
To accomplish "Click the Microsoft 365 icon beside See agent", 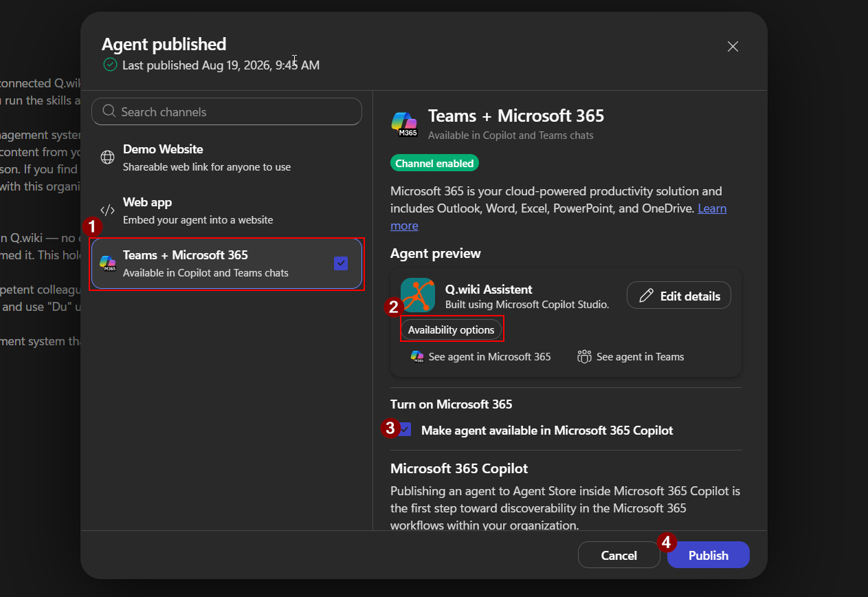I will (417, 356).
